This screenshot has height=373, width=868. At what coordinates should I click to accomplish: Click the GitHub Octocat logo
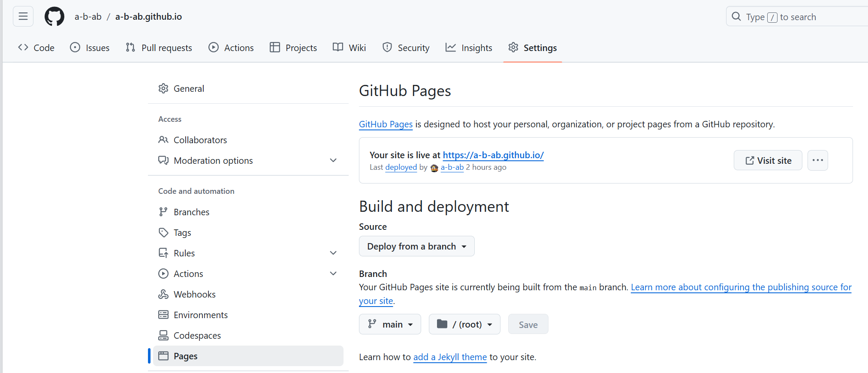[54, 17]
